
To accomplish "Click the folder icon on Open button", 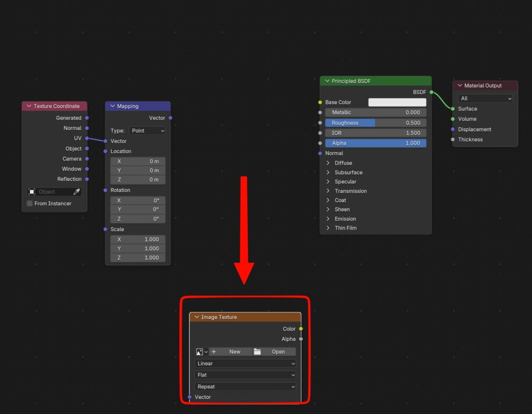I will point(257,352).
